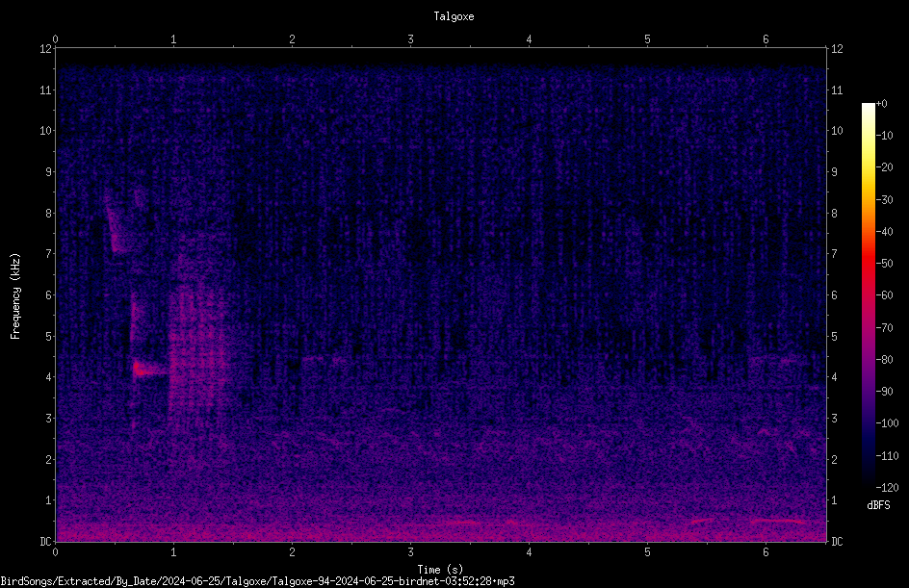This screenshot has width=909, height=588.
Task: Click the Time (s) axis label
Action: click(x=440, y=570)
